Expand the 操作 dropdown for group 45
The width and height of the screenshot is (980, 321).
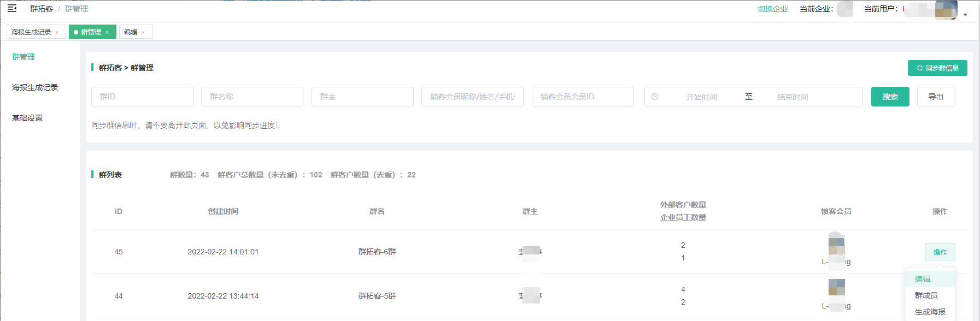940,252
